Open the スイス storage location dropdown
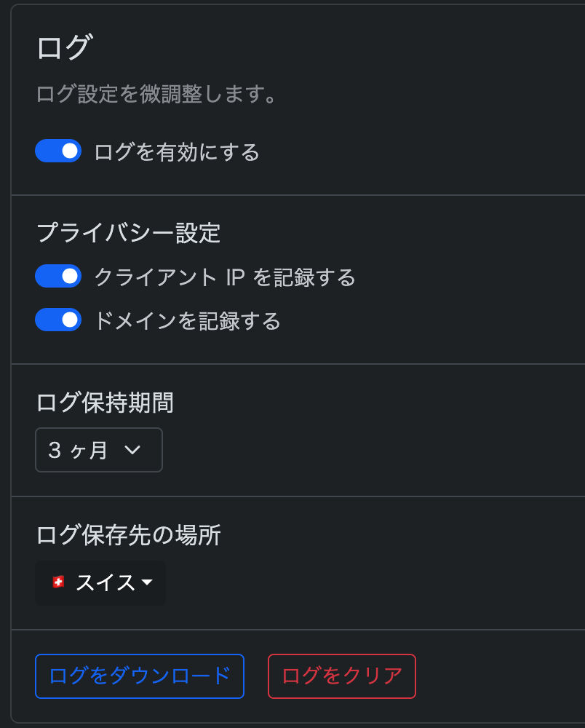 click(x=100, y=582)
